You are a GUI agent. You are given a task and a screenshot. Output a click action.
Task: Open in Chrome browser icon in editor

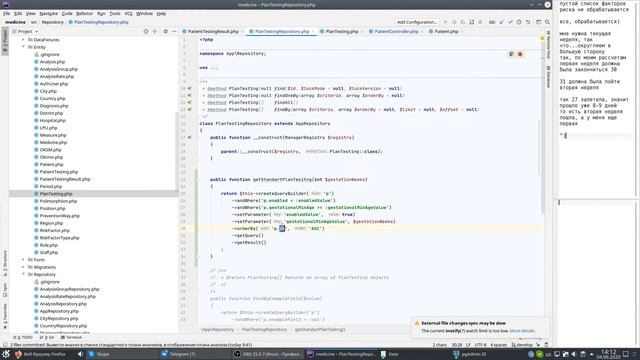511,54
